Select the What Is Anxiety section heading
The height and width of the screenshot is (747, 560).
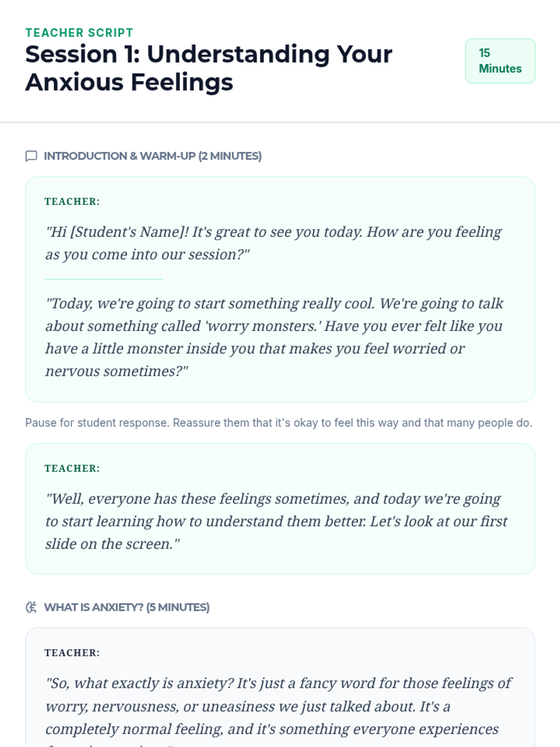[126, 607]
